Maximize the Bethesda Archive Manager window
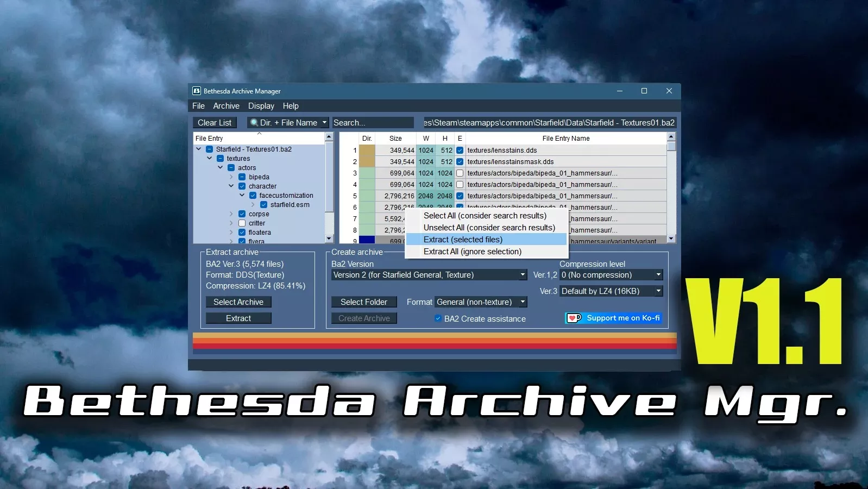Viewport: 868px width, 489px height. (644, 91)
